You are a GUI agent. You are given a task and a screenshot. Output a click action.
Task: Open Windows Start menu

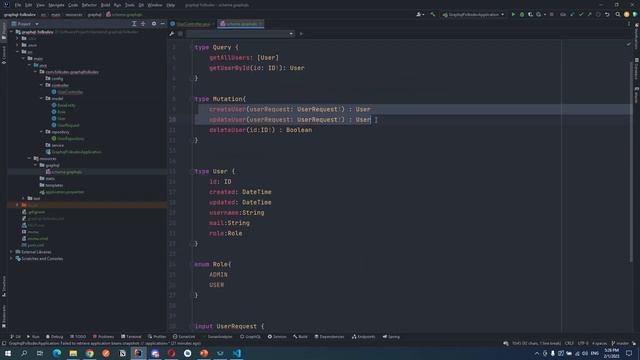point(8,353)
